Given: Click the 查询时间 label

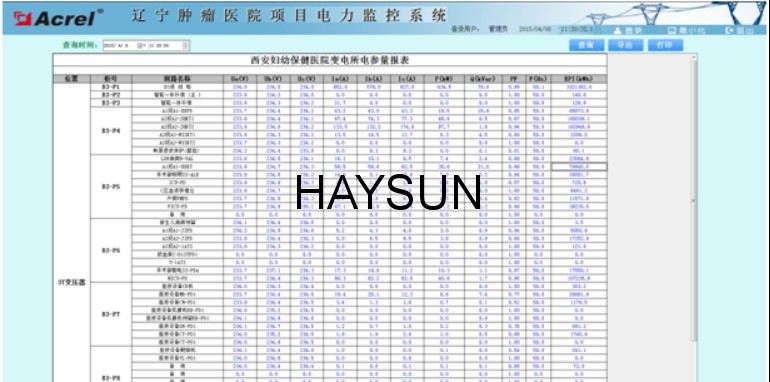Looking at the screenshot, I should [x=81, y=45].
